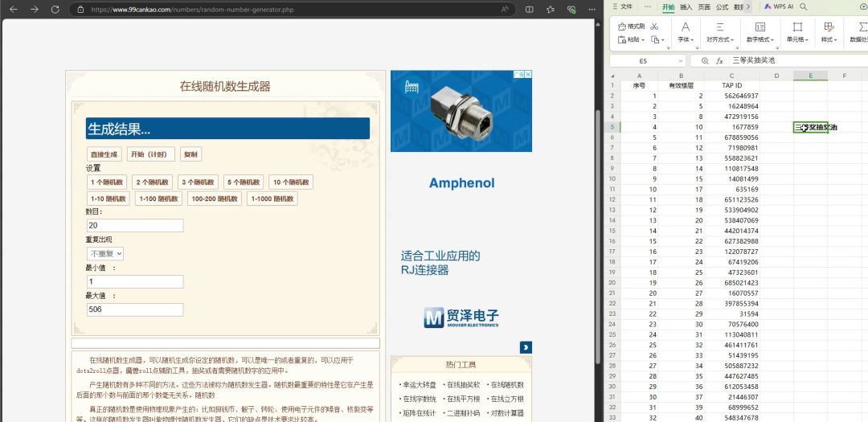Click the browser refresh icon

55,10
